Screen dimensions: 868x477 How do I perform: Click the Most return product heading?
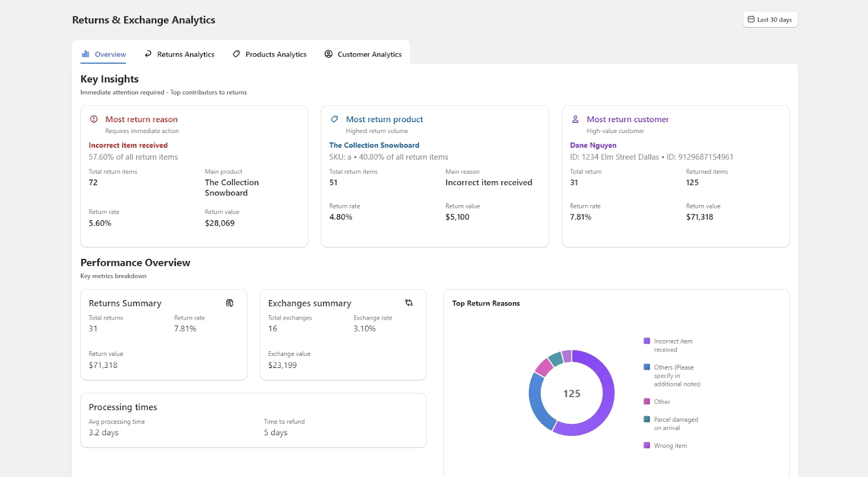tap(385, 119)
